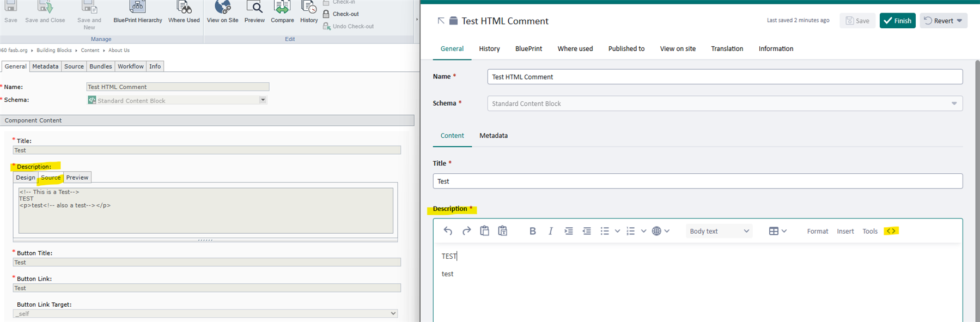Image resolution: width=980 pixels, height=322 pixels.
Task: Switch to the Metadata tab in classic editor
Action: pos(45,66)
